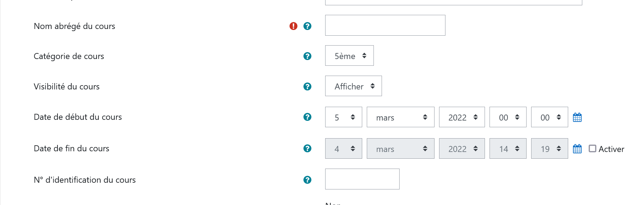This screenshot has width=644, height=205.
Task: Open the 5ème category dropdown
Action: coord(349,55)
